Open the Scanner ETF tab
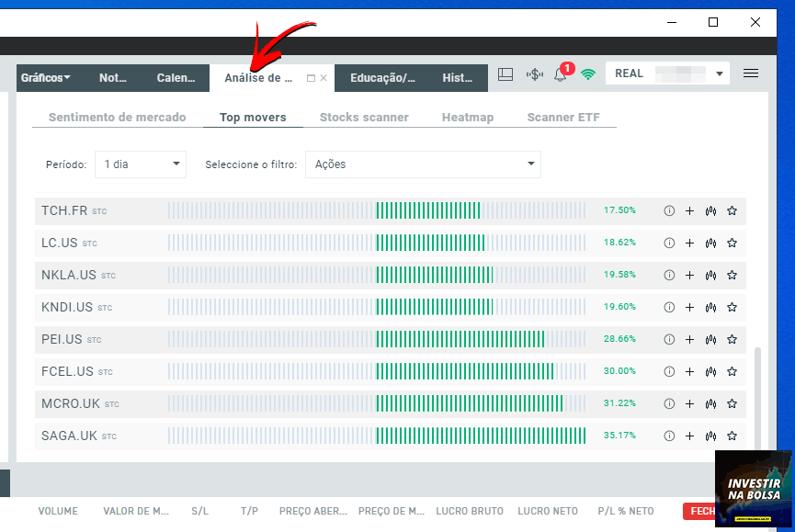Image resolution: width=795 pixels, height=532 pixels. pos(563,117)
